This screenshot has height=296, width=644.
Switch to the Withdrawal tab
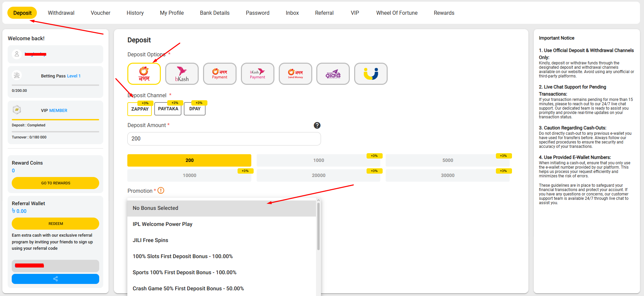click(x=61, y=13)
